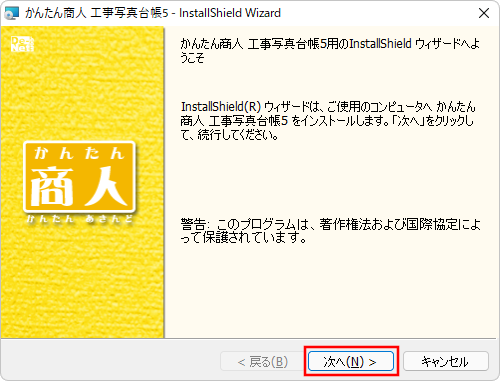The height and width of the screenshot is (381, 500).
Task: Click the paragraph starting with InstallShield(R) ウィザードは
Action: (x=328, y=121)
